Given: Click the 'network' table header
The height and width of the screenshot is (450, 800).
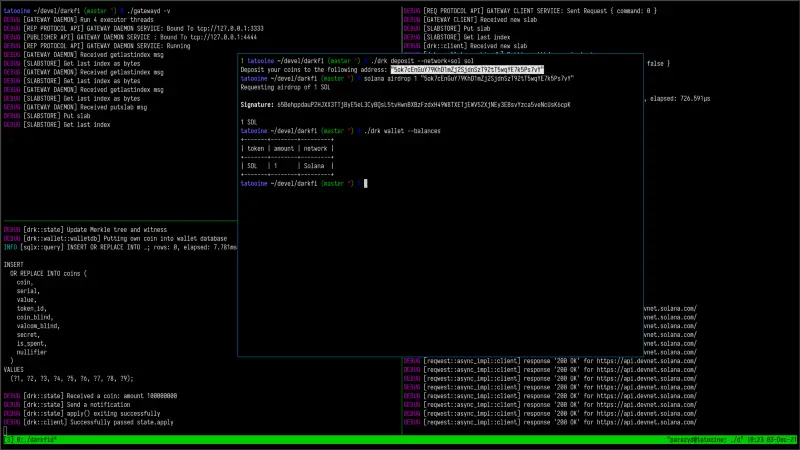Looking at the screenshot, I should 315,148.
